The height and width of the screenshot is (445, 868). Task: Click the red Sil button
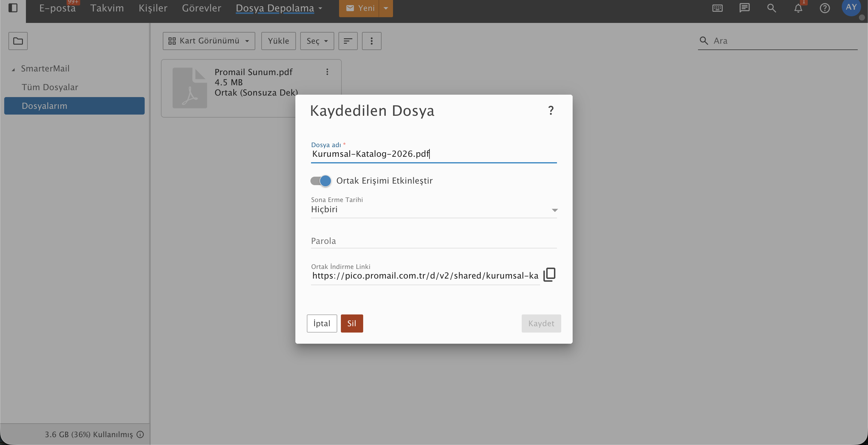point(352,323)
